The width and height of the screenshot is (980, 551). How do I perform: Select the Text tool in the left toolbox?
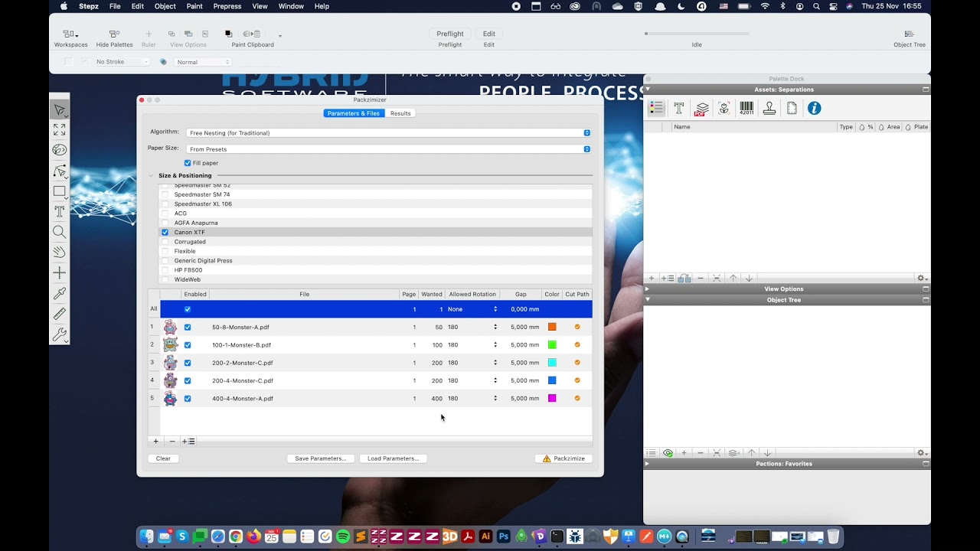(x=60, y=212)
